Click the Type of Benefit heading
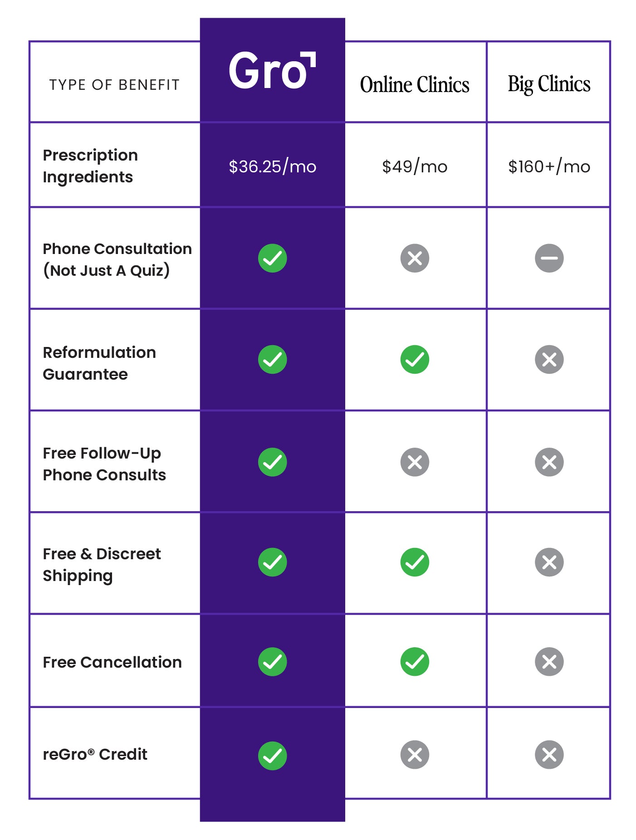The image size is (636, 840). pos(114,85)
